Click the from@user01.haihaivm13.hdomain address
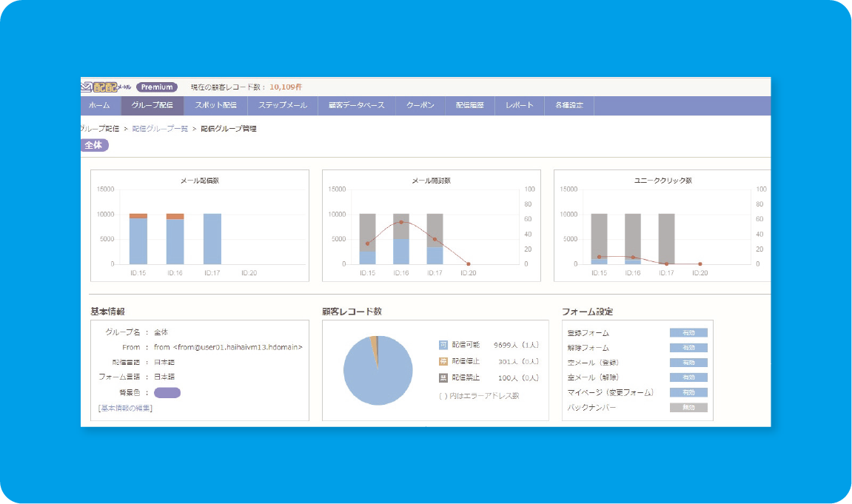This screenshot has height=504, width=852. [238, 347]
